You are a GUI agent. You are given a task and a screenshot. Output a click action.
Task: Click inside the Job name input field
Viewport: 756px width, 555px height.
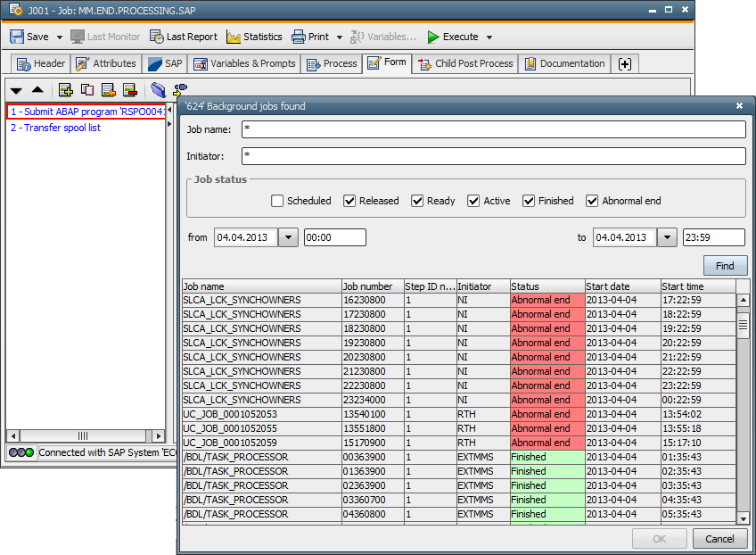click(x=490, y=128)
